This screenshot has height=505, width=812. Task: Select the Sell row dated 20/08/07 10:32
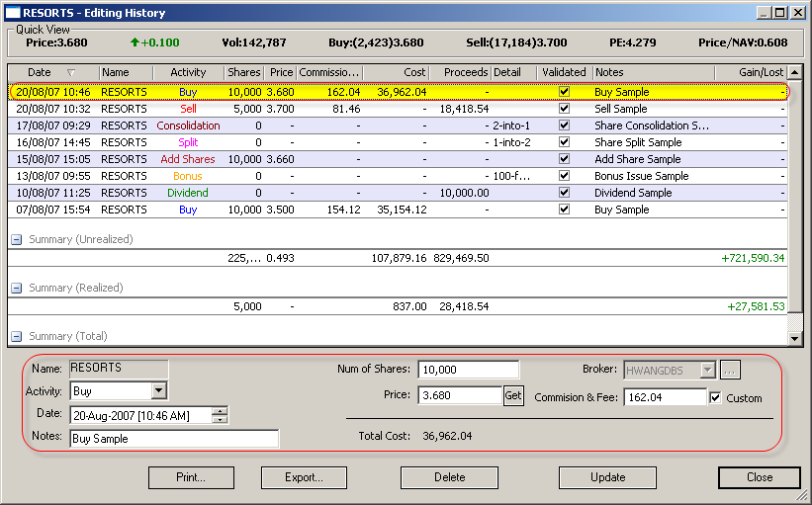click(x=398, y=109)
